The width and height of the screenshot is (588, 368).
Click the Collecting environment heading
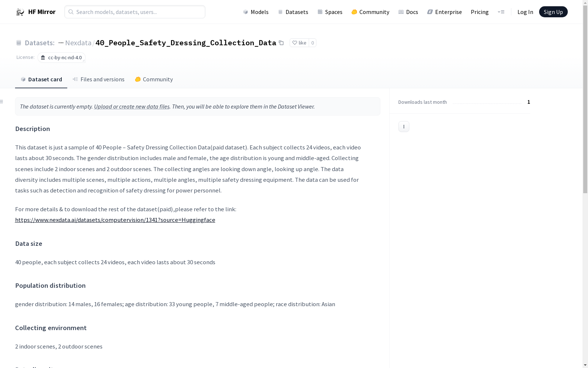click(51, 328)
